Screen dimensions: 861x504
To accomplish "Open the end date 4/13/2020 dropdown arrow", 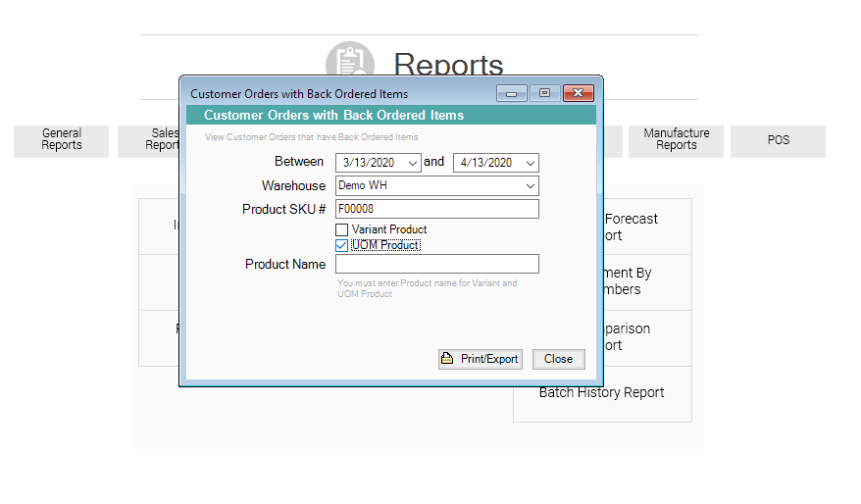I will coord(530,163).
